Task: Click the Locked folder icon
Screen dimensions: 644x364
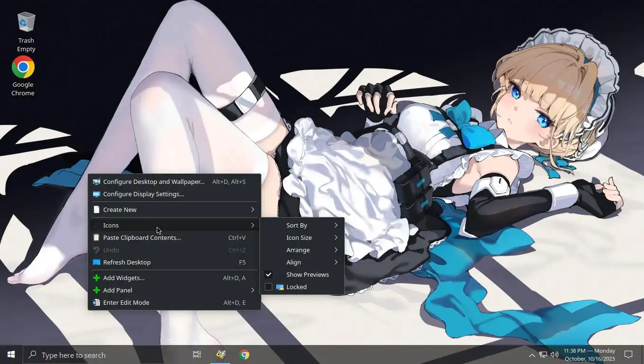Action: tap(280, 287)
